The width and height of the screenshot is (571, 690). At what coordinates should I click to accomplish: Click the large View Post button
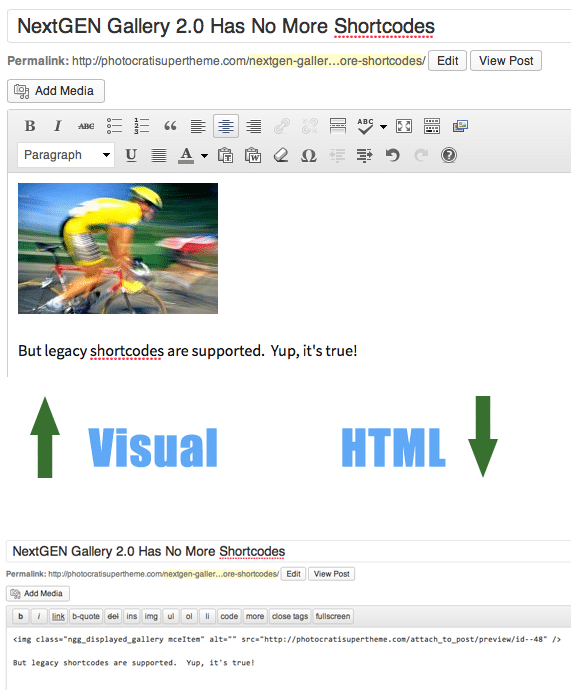point(506,61)
